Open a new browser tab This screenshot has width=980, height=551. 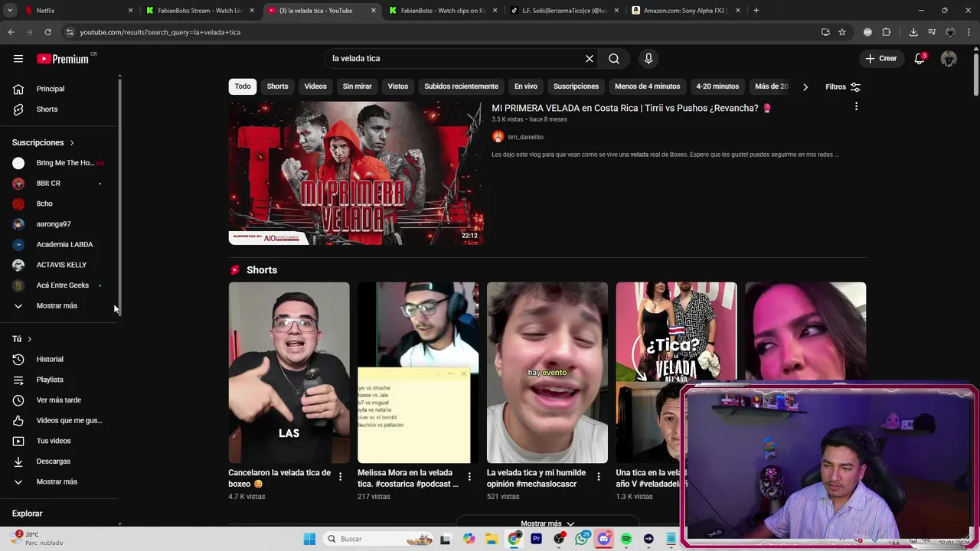[756, 10]
